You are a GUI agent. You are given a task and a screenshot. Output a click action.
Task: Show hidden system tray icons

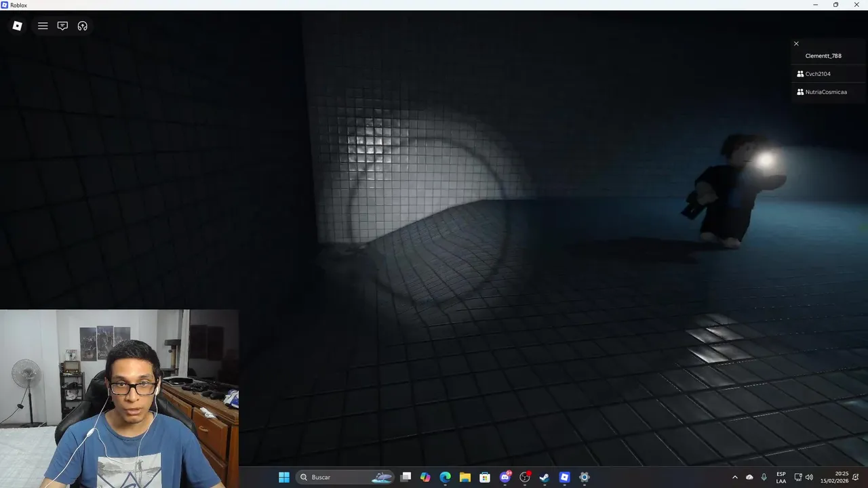734,477
